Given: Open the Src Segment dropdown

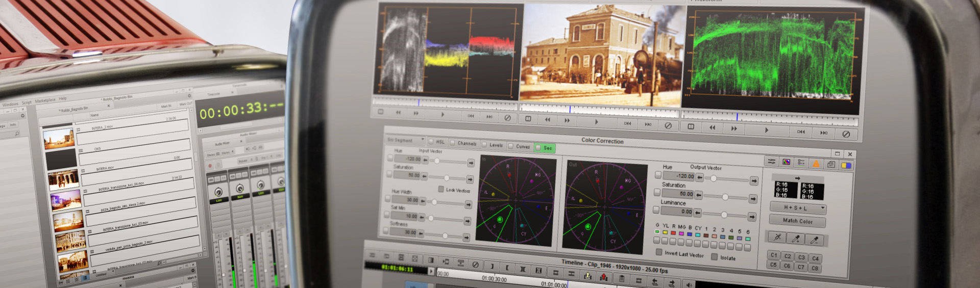Looking at the screenshot, I should click(x=405, y=140).
